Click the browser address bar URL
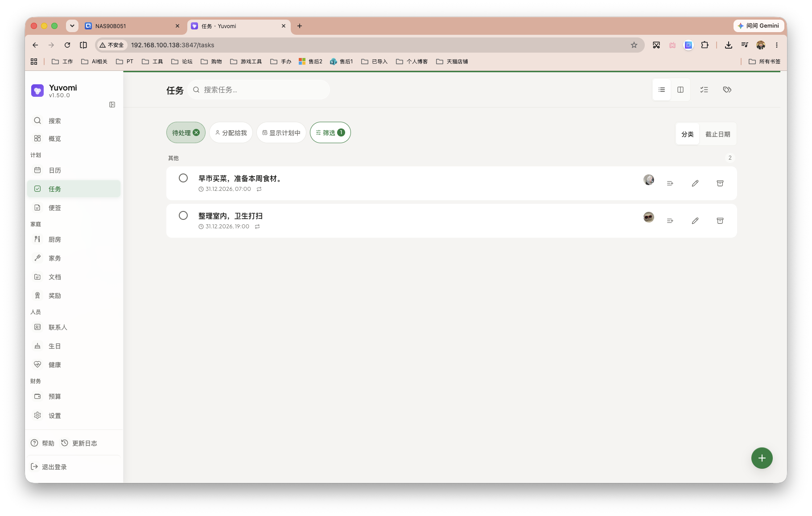The image size is (812, 516). [173, 45]
